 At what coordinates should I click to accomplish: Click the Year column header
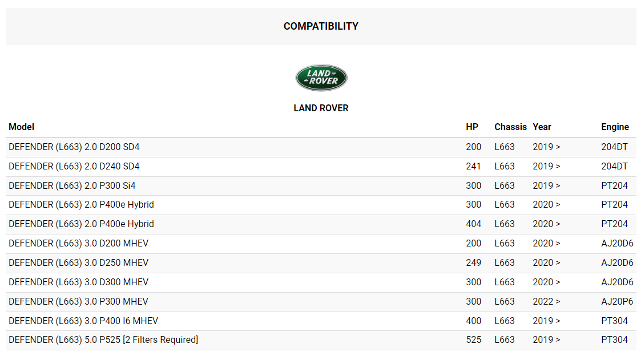pyautogui.click(x=542, y=127)
